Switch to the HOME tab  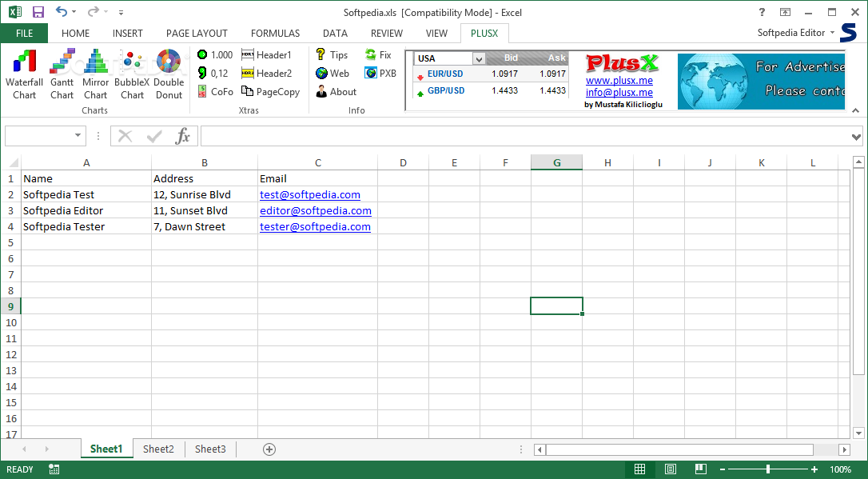(x=75, y=34)
